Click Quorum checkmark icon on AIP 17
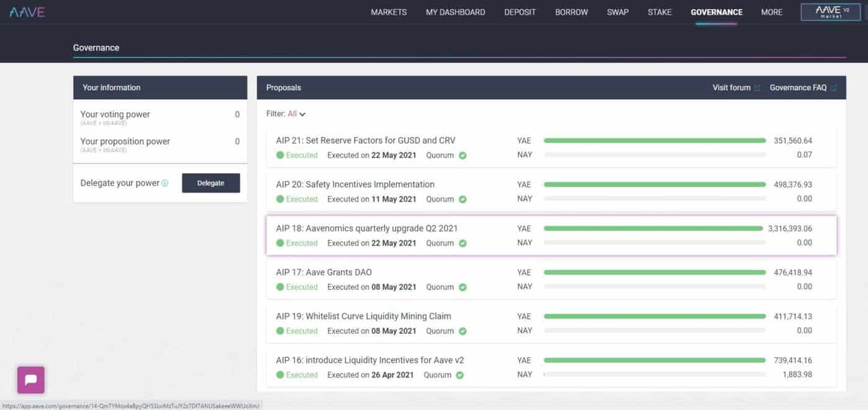The width and height of the screenshot is (868, 410). (x=463, y=287)
